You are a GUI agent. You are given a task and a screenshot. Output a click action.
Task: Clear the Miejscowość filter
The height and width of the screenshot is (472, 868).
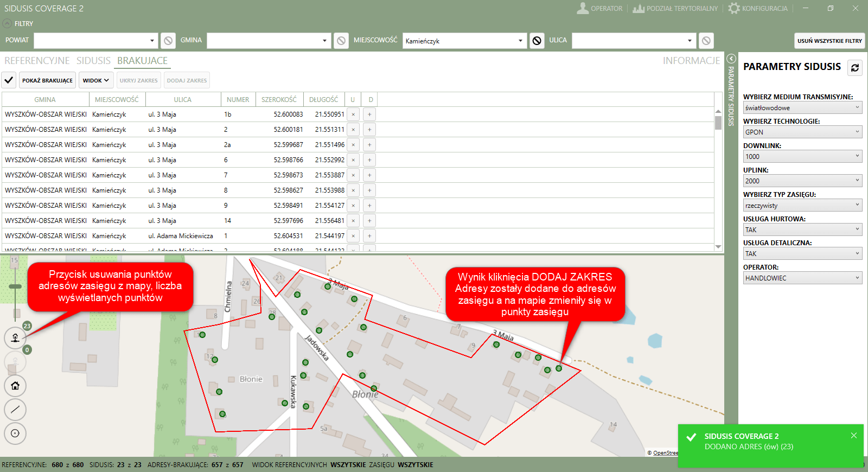coord(537,41)
